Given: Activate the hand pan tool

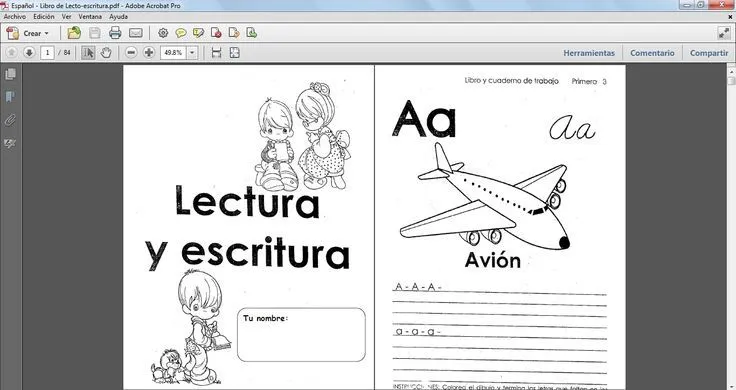Looking at the screenshot, I should [106, 53].
